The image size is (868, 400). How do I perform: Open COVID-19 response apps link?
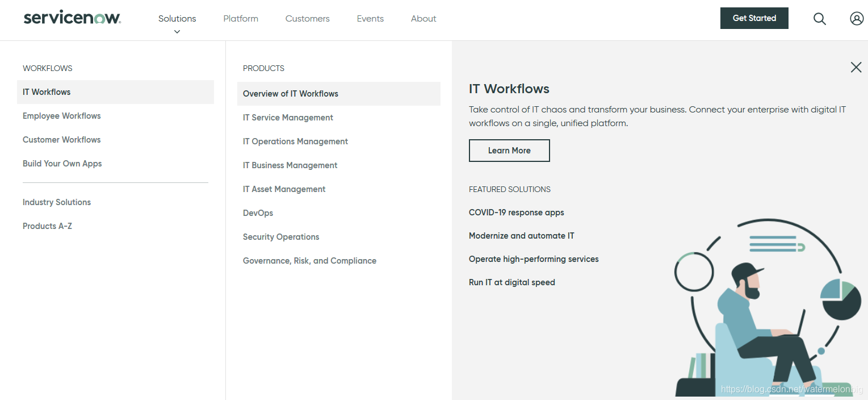point(517,213)
